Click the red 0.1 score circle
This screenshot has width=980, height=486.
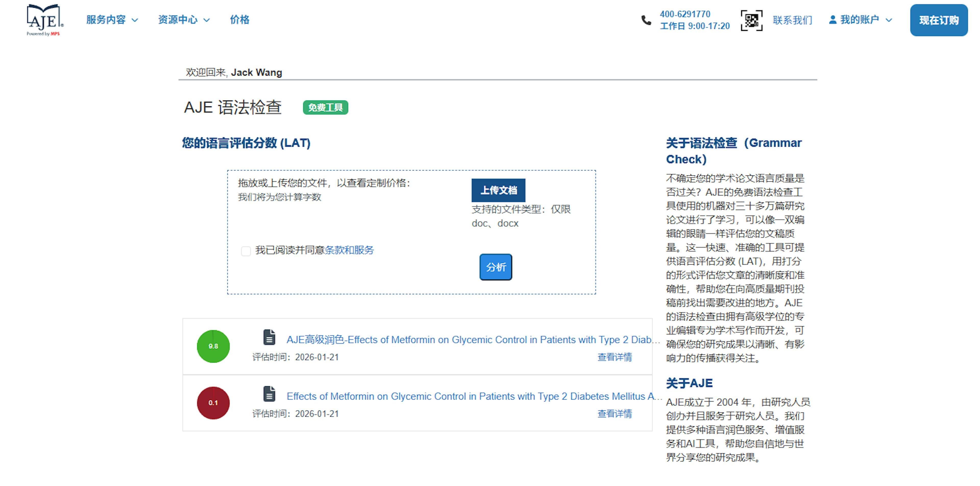(x=213, y=402)
